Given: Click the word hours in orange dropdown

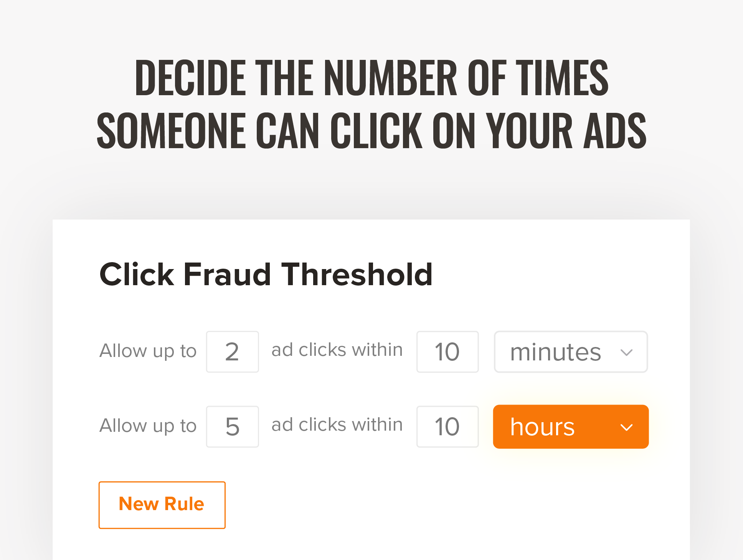Looking at the screenshot, I should click(542, 427).
